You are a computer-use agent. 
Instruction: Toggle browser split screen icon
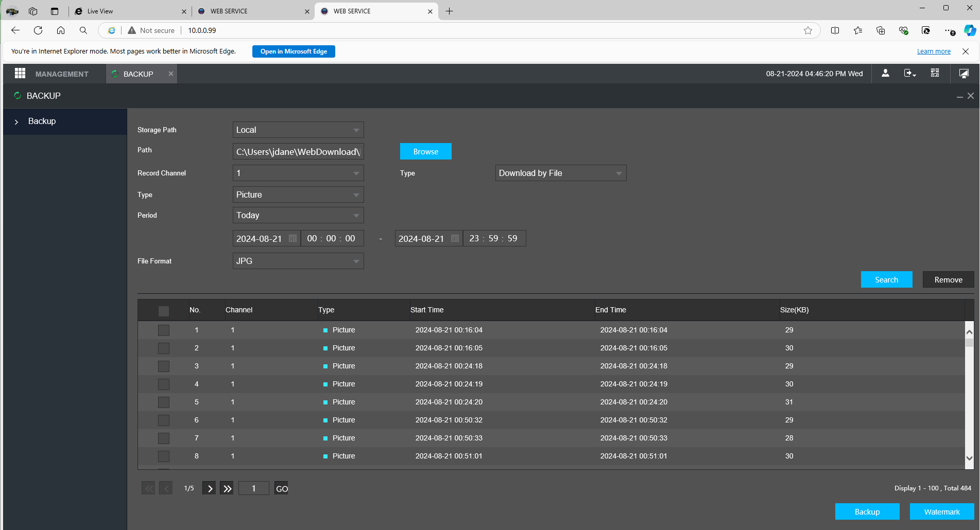click(835, 30)
